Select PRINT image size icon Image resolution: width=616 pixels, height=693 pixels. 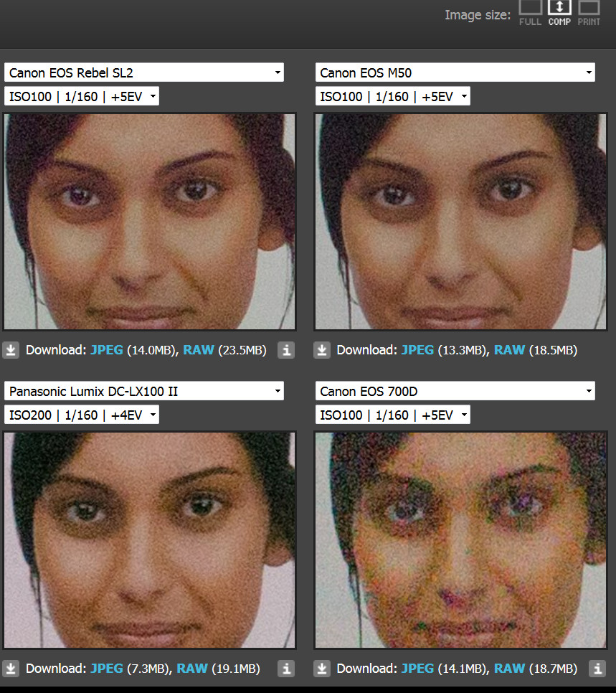(589, 13)
